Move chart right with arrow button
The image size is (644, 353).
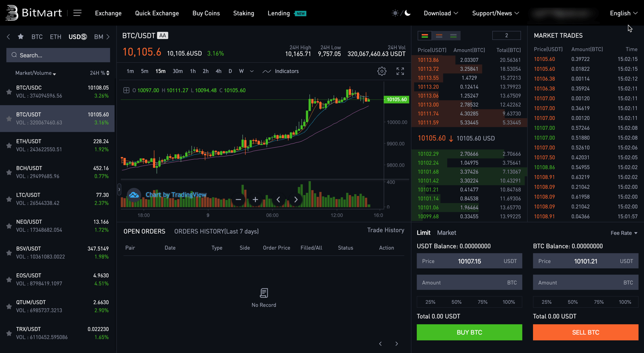pos(296,200)
